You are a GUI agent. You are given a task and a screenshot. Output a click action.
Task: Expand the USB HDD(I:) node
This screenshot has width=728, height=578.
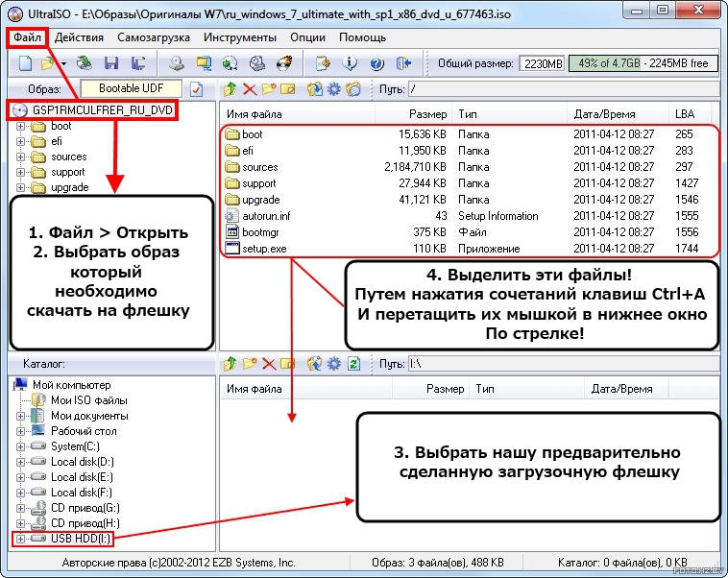[20, 539]
